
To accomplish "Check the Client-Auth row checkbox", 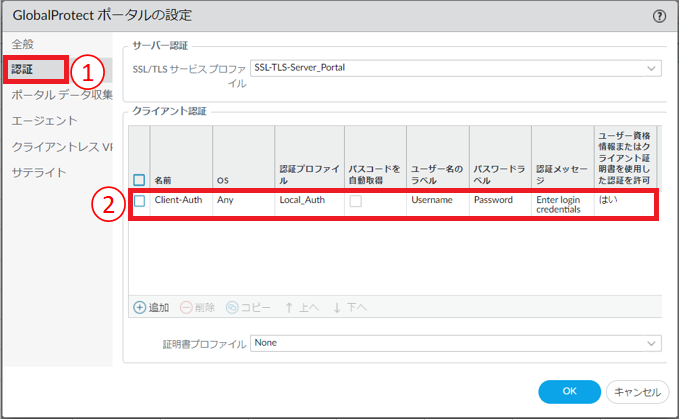I will click(140, 201).
